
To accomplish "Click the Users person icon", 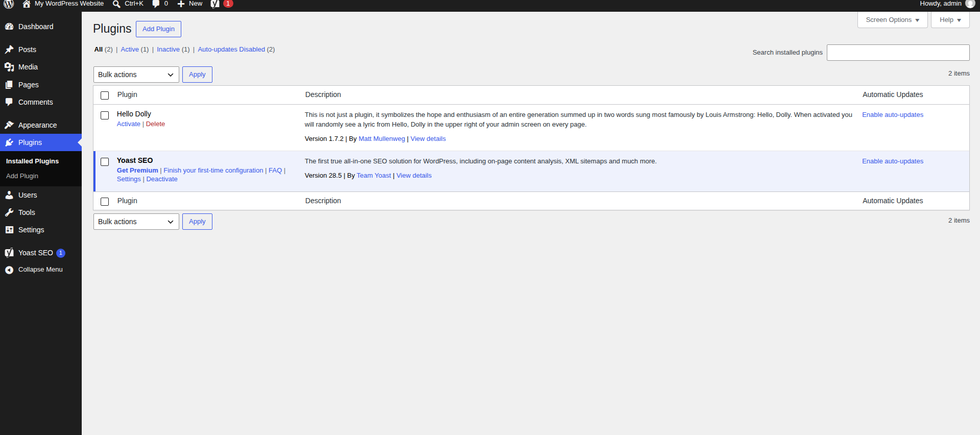I will click(9, 195).
